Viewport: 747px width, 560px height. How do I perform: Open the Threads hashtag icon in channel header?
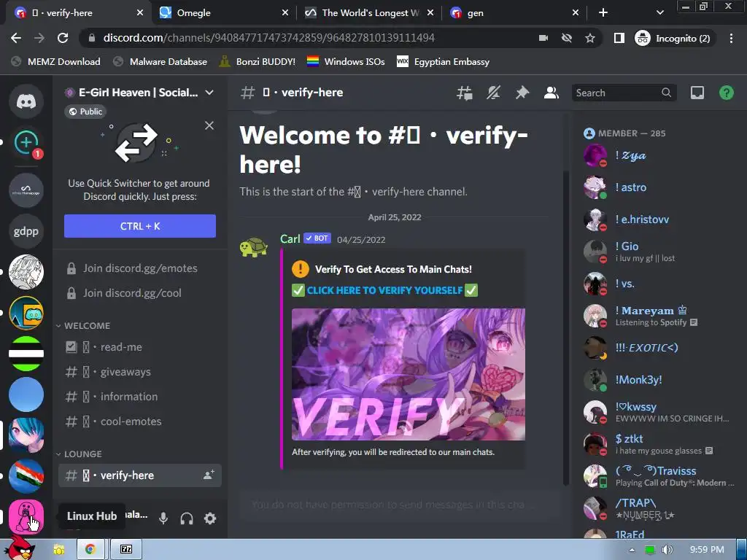465,93
